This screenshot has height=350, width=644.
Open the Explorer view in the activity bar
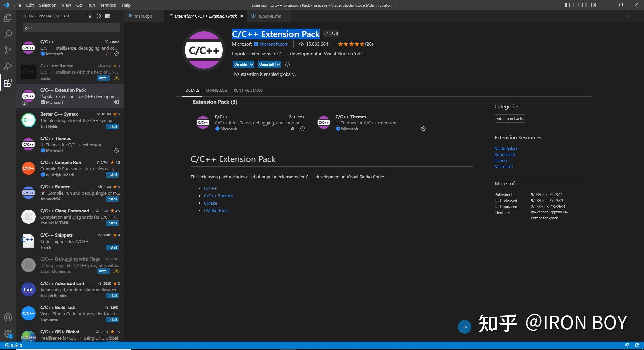pos(8,18)
